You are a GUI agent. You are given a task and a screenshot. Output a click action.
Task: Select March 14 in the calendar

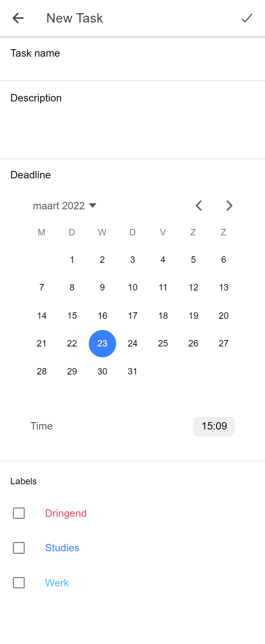pyautogui.click(x=41, y=316)
